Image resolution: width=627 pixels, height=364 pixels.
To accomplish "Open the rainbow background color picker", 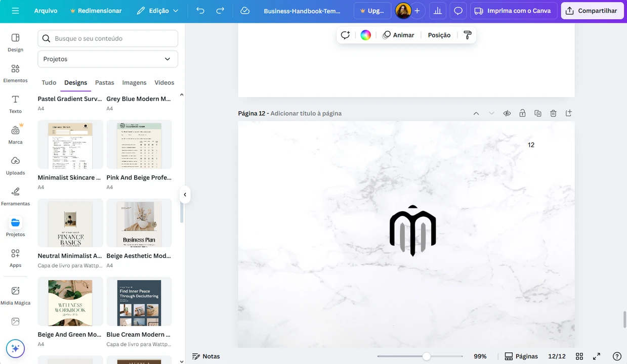I will click(365, 35).
